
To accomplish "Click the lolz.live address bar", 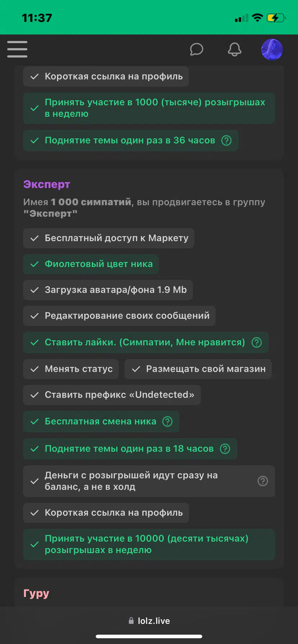I will [149, 621].
